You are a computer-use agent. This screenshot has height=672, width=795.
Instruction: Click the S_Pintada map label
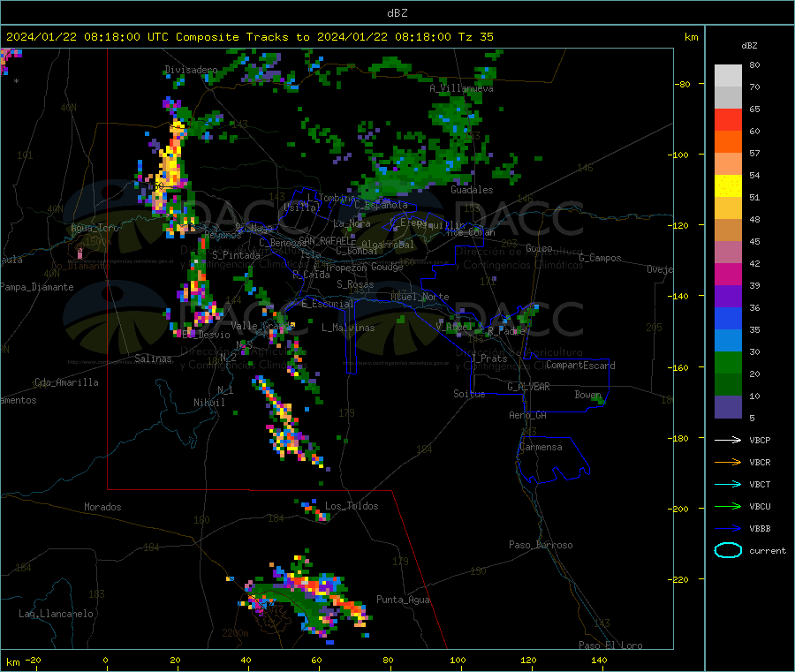[236, 255]
